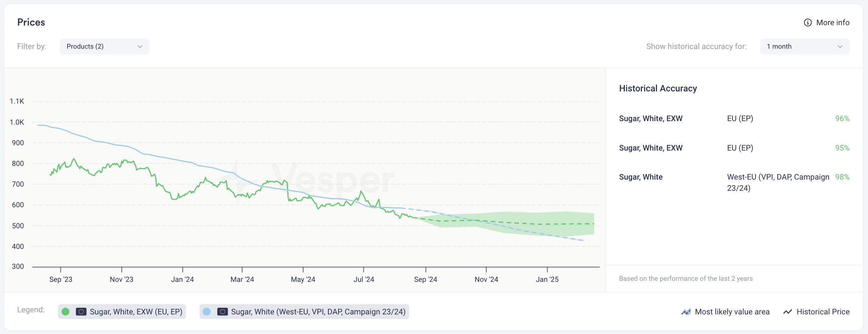868x334 pixels.
Task: Click the 500 y-axis label
Action: point(18,226)
